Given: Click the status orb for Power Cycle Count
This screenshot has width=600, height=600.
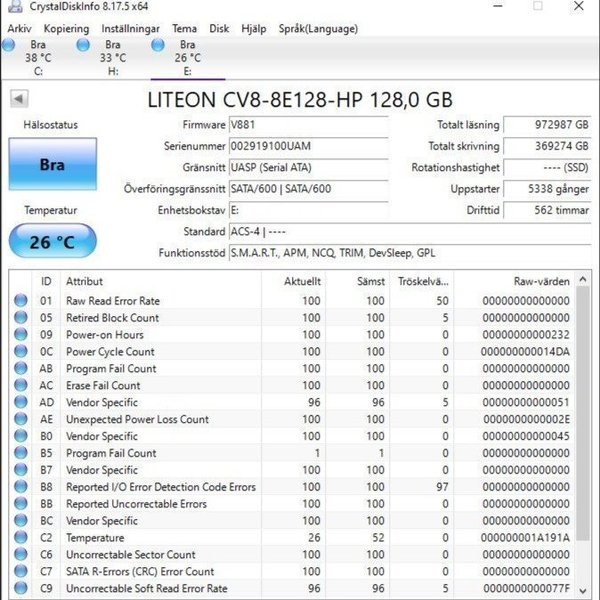Looking at the screenshot, I should pyautogui.click(x=21, y=351).
